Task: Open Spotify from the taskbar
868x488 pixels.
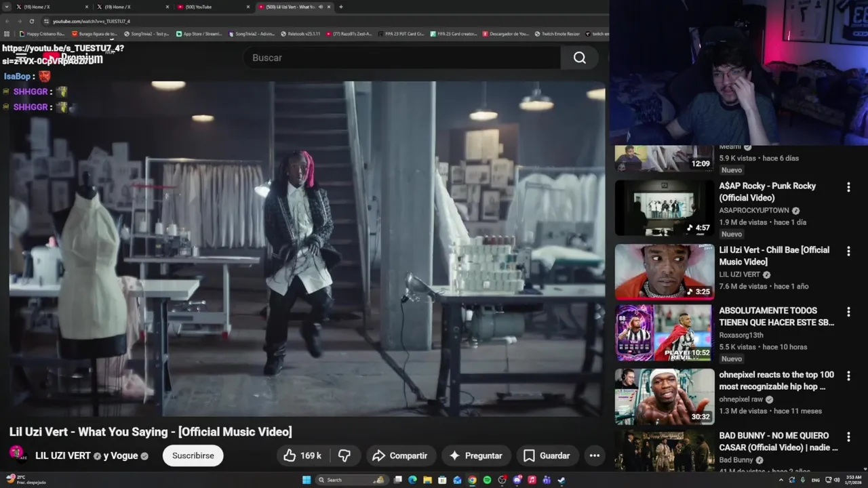Action: tap(487, 480)
